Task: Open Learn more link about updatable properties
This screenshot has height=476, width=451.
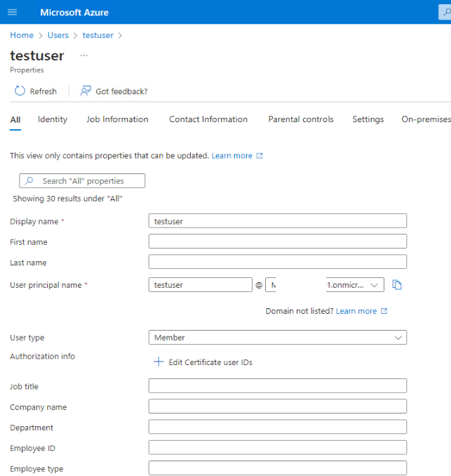Action: coord(232,156)
